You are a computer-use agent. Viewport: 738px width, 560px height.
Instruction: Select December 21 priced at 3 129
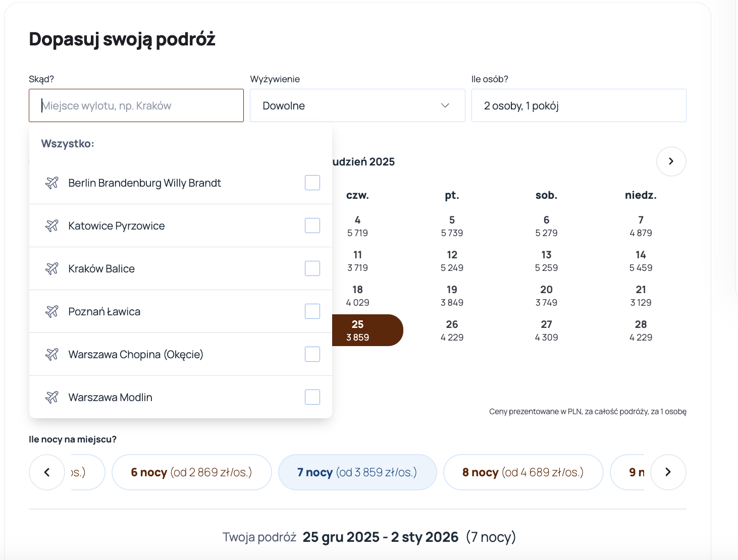[641, 296]
